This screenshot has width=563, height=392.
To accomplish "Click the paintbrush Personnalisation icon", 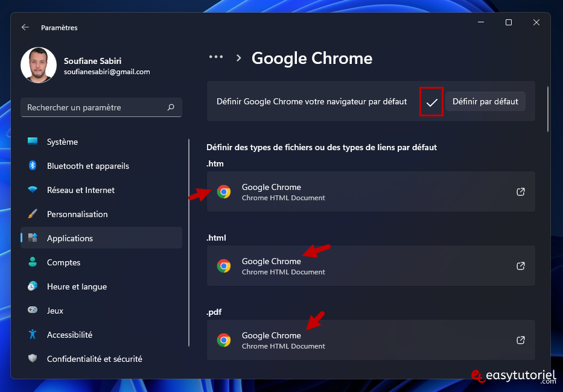I will pos(33,214).
